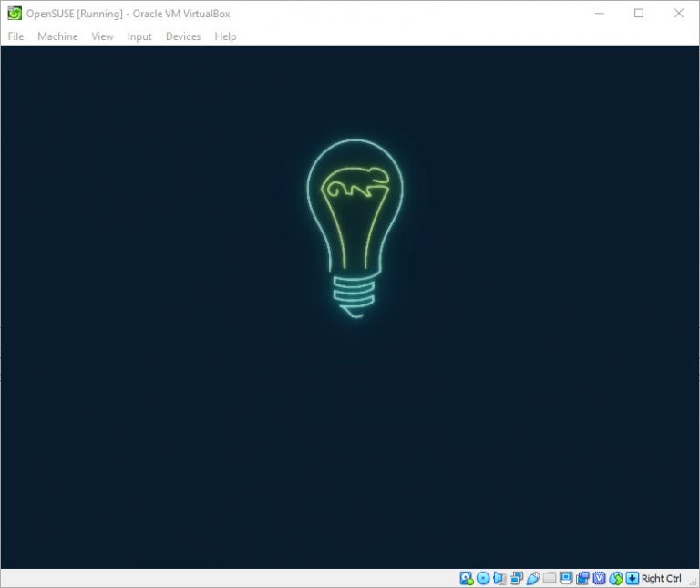Image resolution: width=700 pixels, height=588 pixels.
Task: Open the View menu
Action: point(102,36)
